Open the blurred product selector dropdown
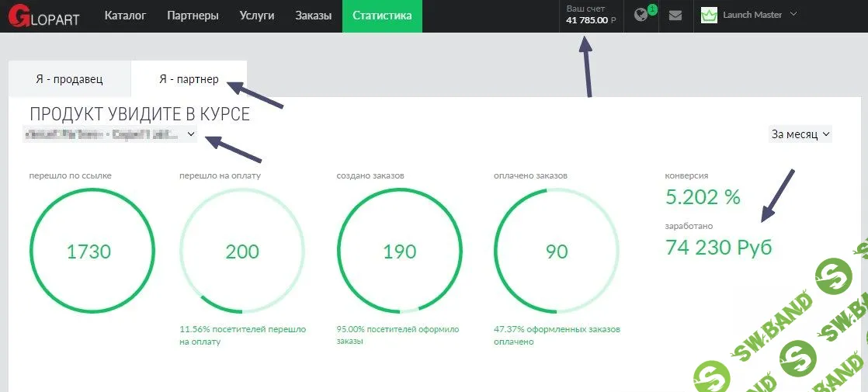 coord(109,134)
